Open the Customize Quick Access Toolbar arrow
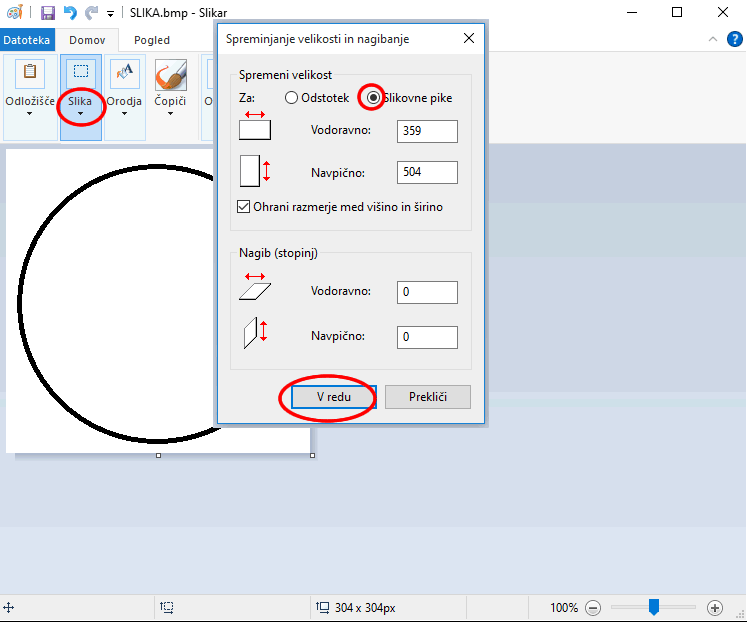The height and width of the screenshot is (622, 747). coord(110,14)
